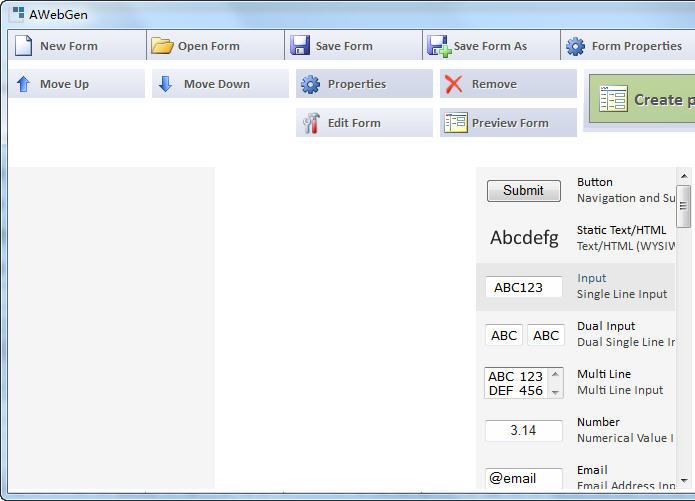Viewport: 695px width, 501px height.
Task: Click the Properties button label
Action: tap(357, 84)
